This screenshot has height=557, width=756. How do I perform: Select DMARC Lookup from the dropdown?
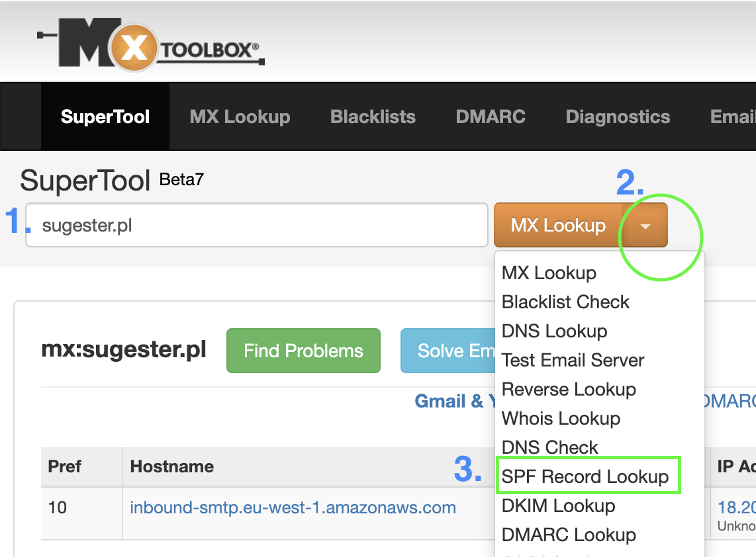point(569,535)
